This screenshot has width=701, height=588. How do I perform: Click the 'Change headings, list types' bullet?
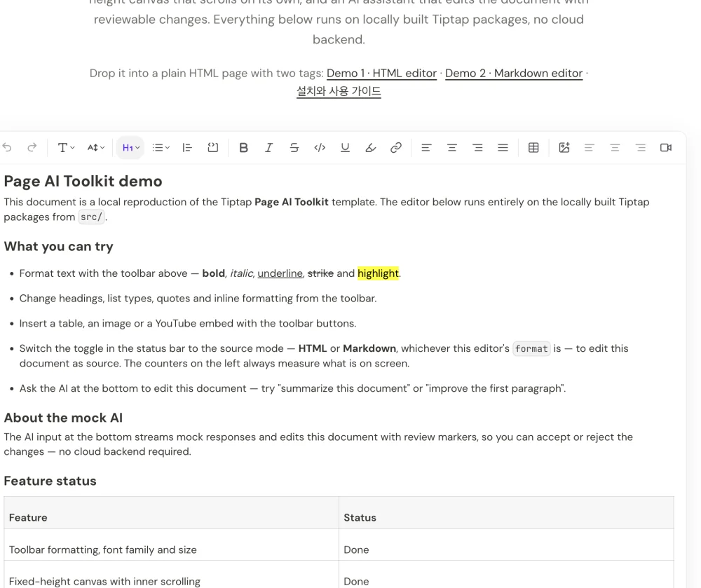(198, 299)
